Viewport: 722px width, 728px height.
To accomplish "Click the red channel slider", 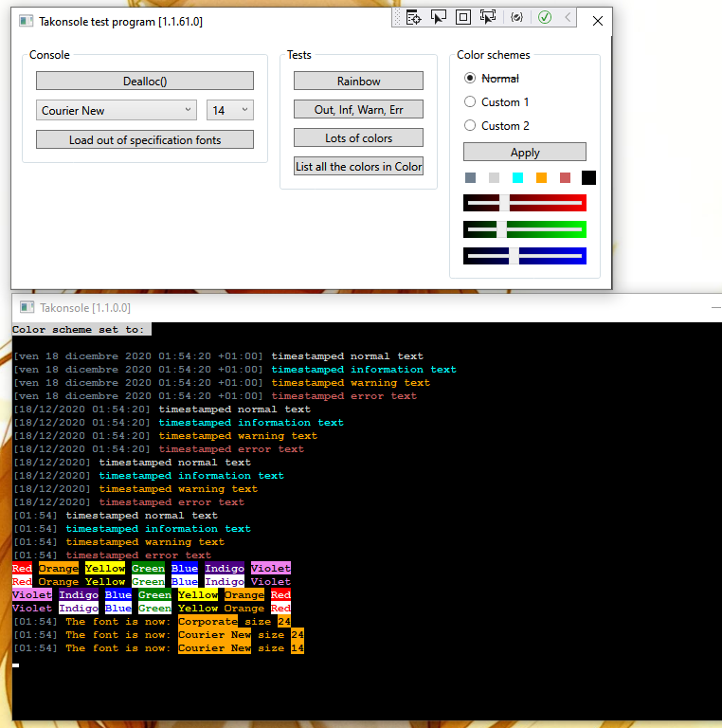I will click(525, 203).
